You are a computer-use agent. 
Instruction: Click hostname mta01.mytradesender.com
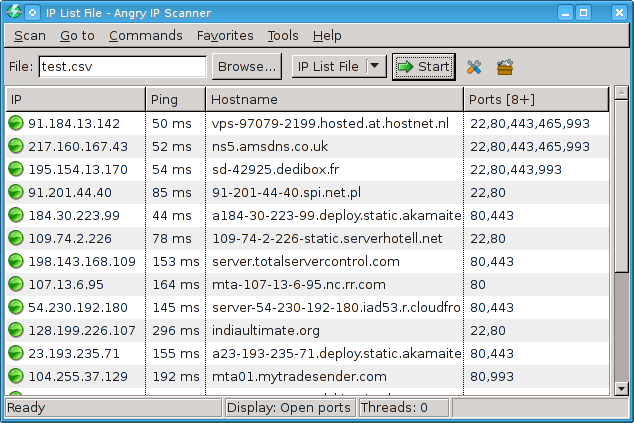click(x=299, y=377)
